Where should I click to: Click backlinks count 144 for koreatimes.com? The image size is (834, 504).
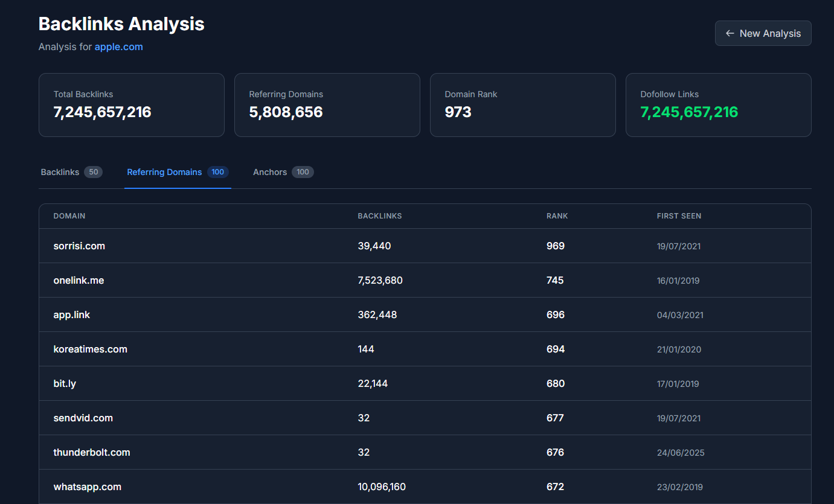[366, 349]
